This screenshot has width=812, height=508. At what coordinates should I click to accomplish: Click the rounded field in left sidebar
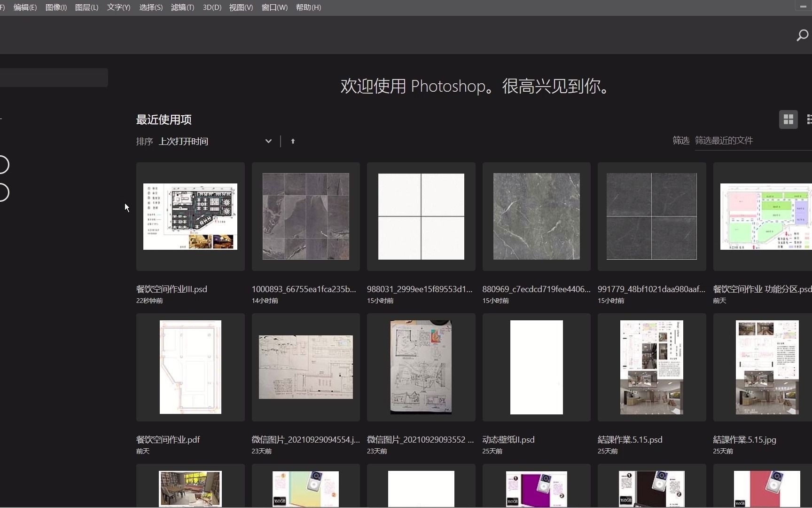54,78
